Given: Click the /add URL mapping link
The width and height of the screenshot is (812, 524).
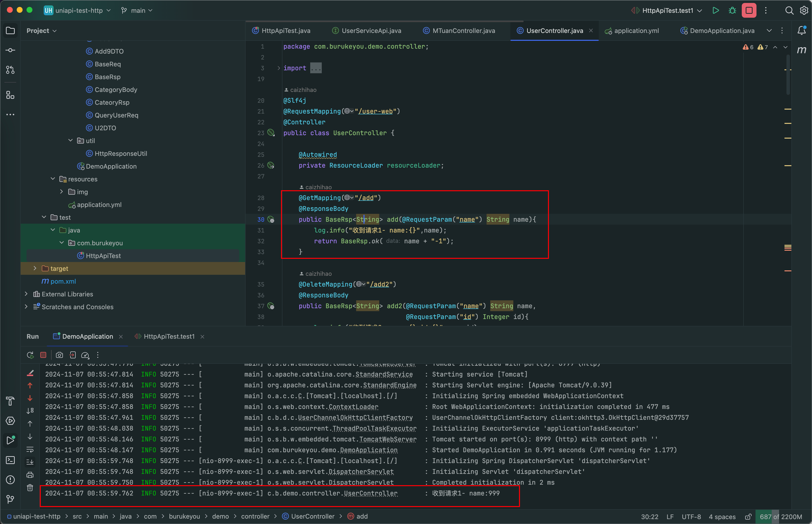Looking at the screenshot, I should [366, 198].
